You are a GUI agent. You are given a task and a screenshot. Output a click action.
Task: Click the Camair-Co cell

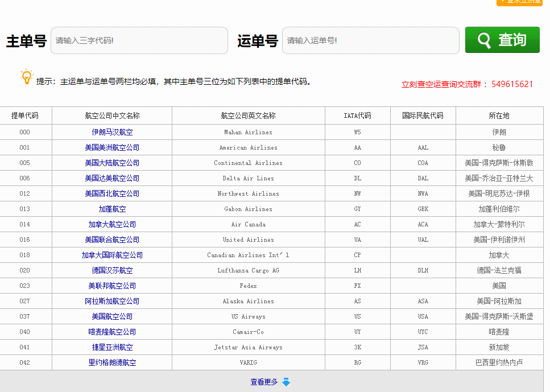pyautogui.click(x=249, y=332)
